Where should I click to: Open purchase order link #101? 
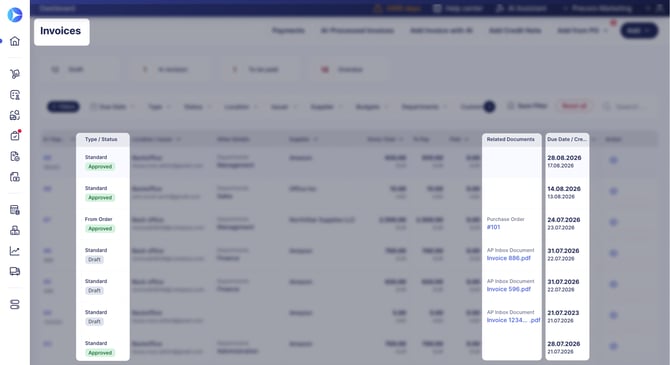coord(494,227)
